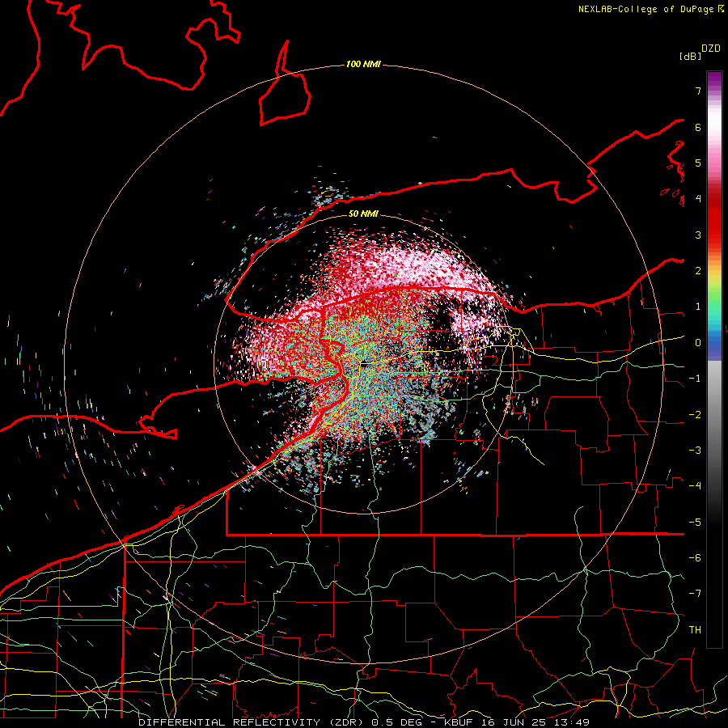Click the gray -2 dB color band
Viewport: 728px width, 728px height.
click(714, 415)
